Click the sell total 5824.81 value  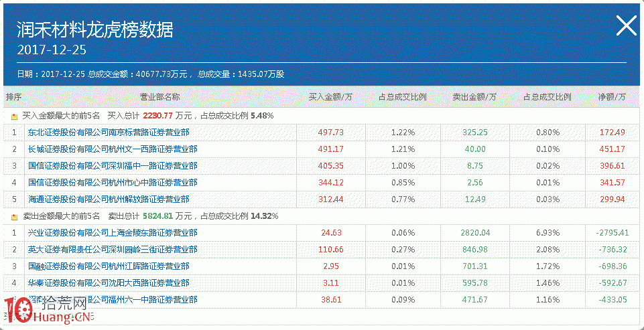pyautogui.click(x=157, y=216)
